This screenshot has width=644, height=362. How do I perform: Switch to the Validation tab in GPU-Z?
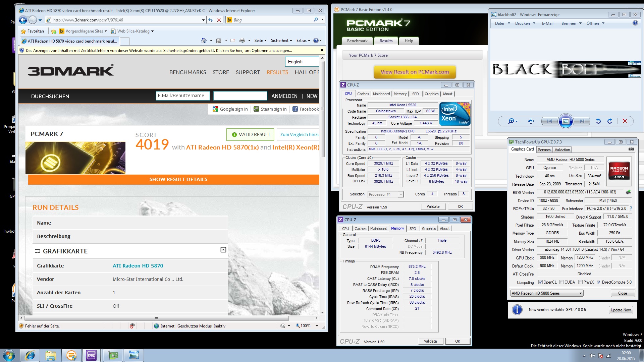(x=562, y=150)
